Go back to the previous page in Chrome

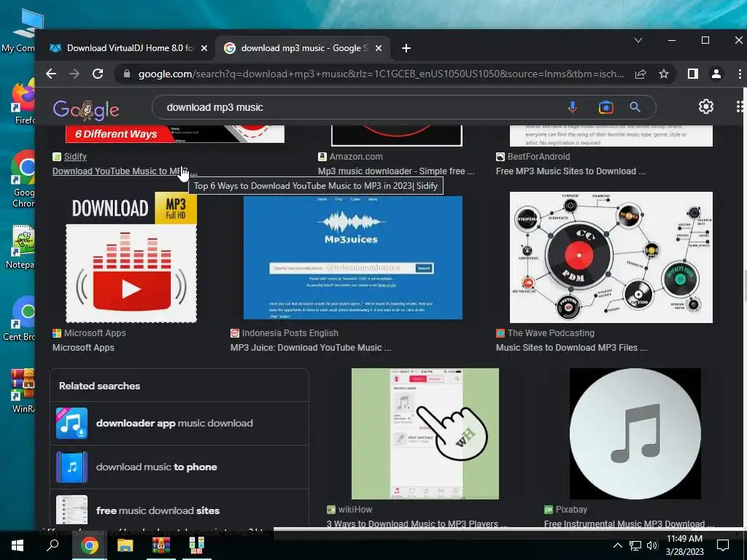click(51, 74)
